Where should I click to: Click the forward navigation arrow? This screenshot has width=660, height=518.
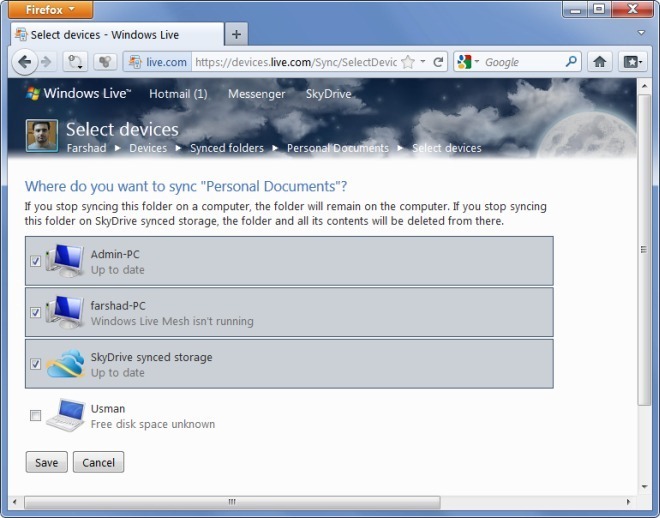pos(46,62)
